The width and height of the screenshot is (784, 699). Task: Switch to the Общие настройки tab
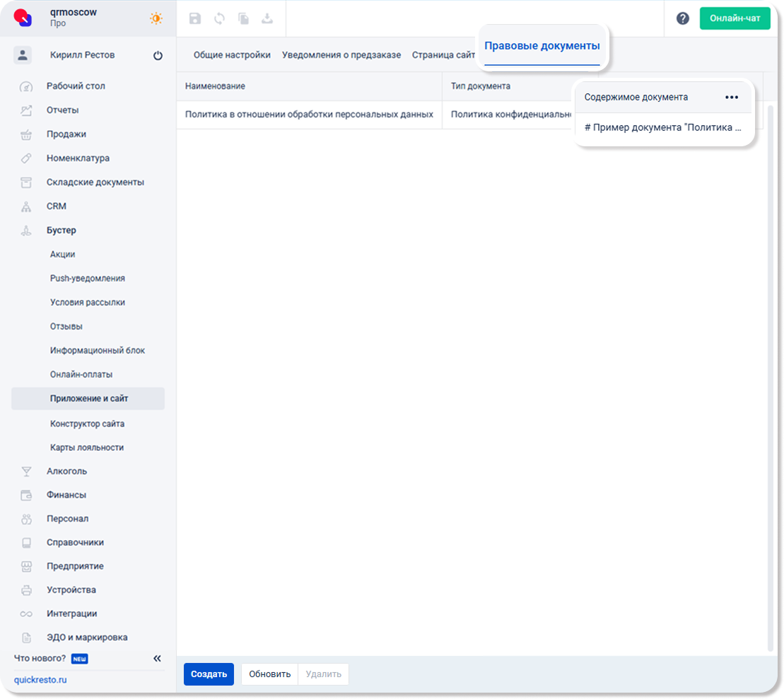tap(232, 55)
